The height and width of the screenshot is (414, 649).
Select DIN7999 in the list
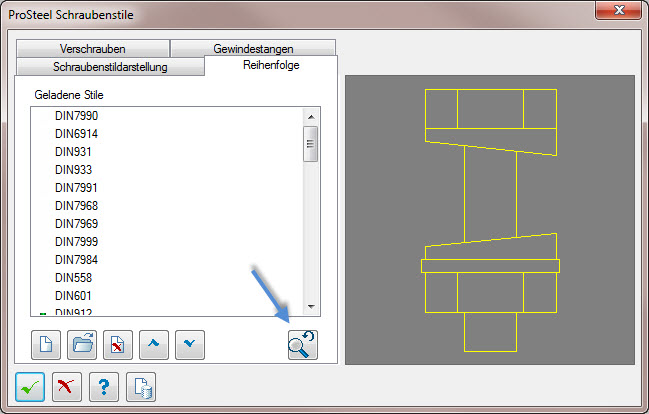point(77,242)
